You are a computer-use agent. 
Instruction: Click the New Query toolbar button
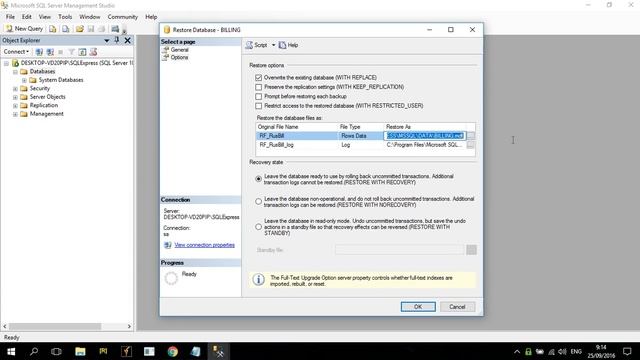click(x=24, y=29)
